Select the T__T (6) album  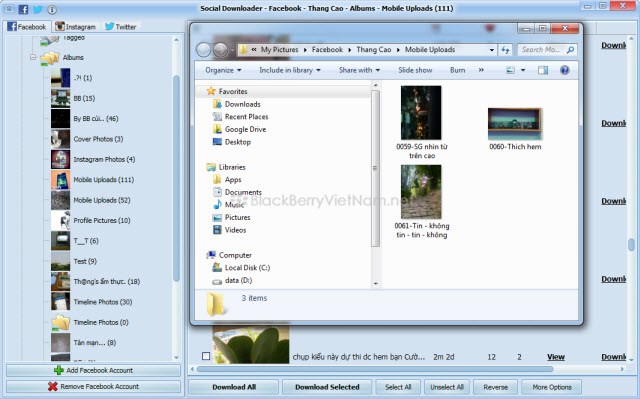click(x=86, y=241)
